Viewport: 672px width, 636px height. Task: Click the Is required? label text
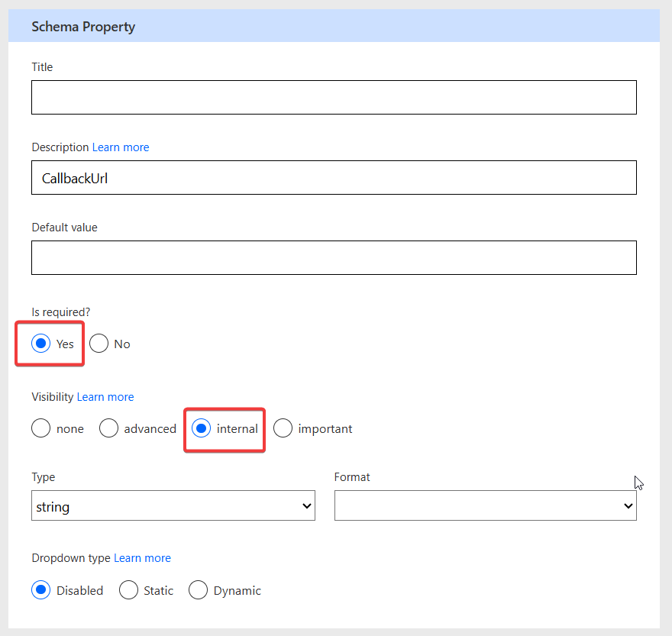coord(63,312)
